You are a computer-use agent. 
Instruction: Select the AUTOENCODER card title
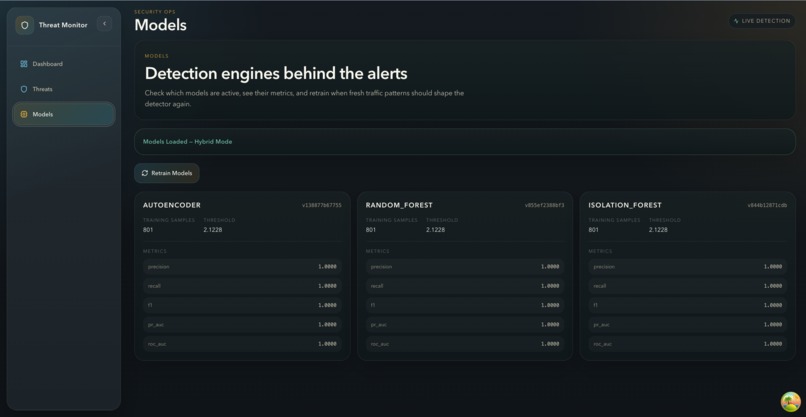tap(172, 205)
